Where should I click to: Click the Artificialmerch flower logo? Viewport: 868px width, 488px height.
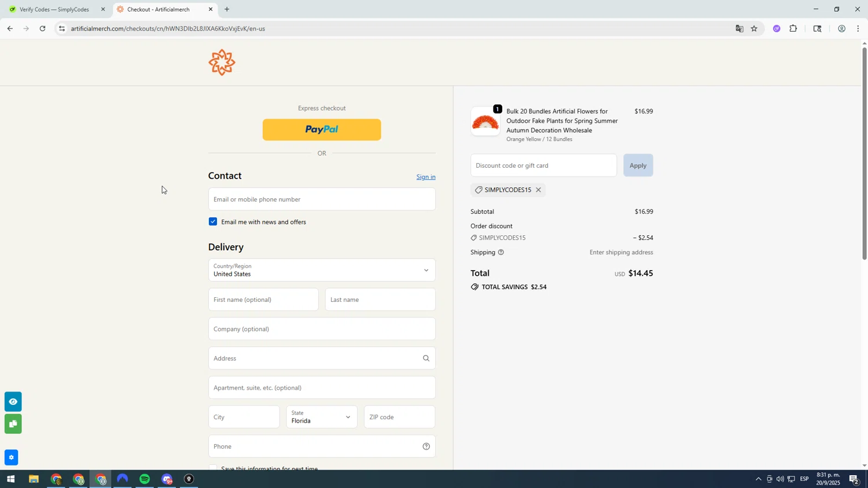pos(222,62)
